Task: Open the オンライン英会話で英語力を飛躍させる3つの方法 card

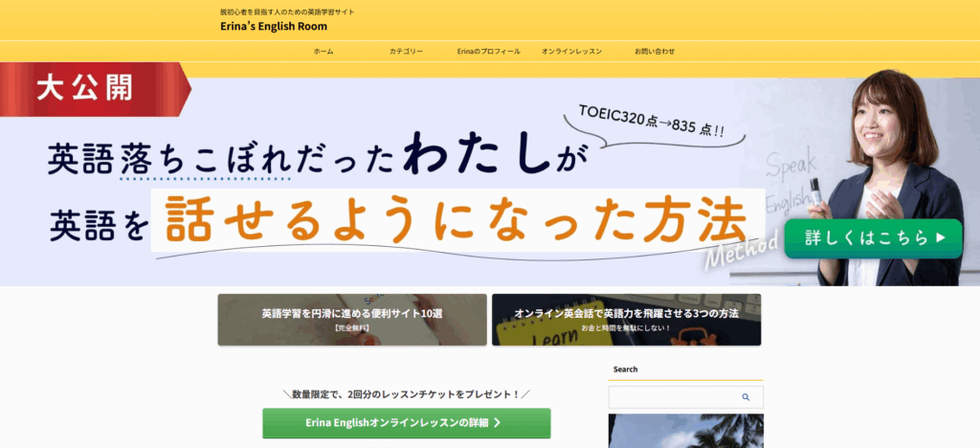Action: point(626,319)
